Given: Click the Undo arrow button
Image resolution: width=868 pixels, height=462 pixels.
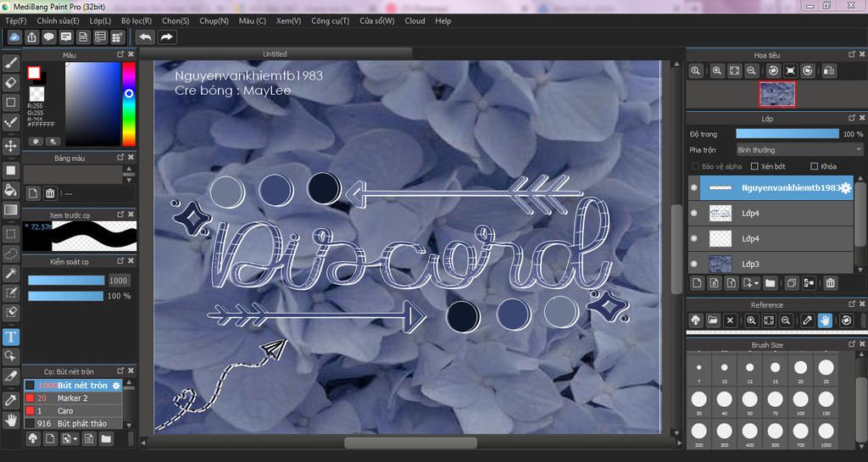Looking at the screenshot, I should pos(146,37).
